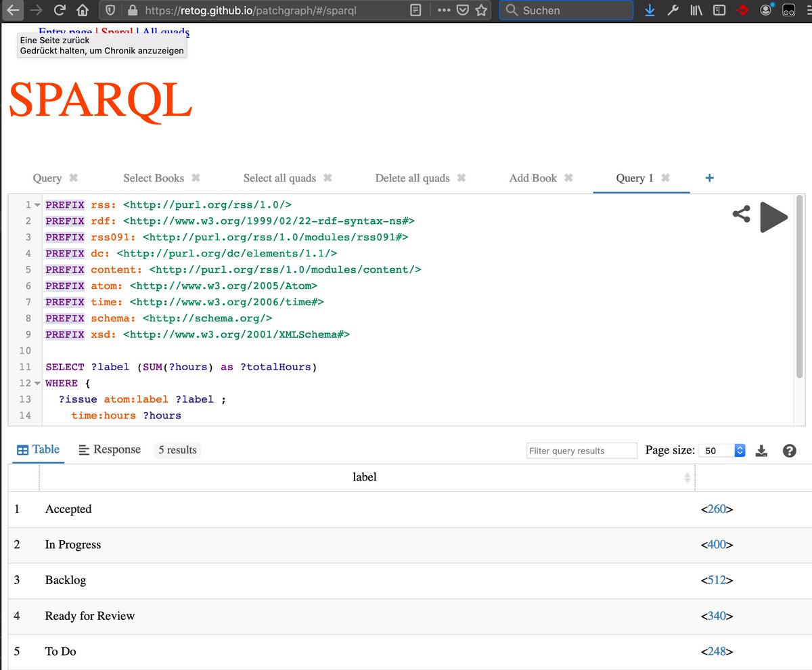Open the Add Book tab

pyautogui.click(x=533, y=178)
